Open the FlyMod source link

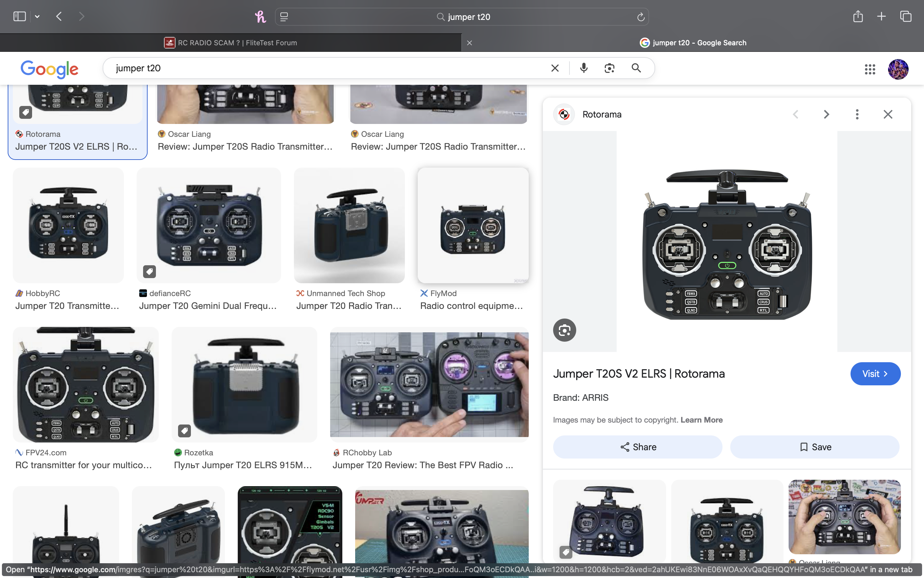438,293
